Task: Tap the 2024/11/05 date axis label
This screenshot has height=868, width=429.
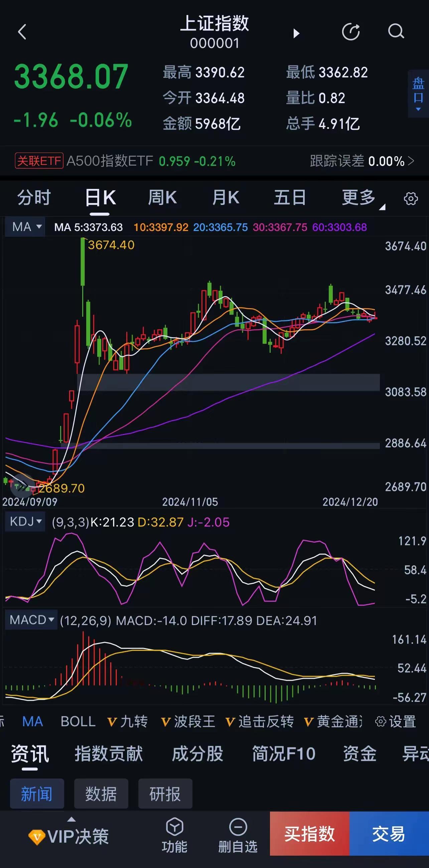Action: pos(190,502)
